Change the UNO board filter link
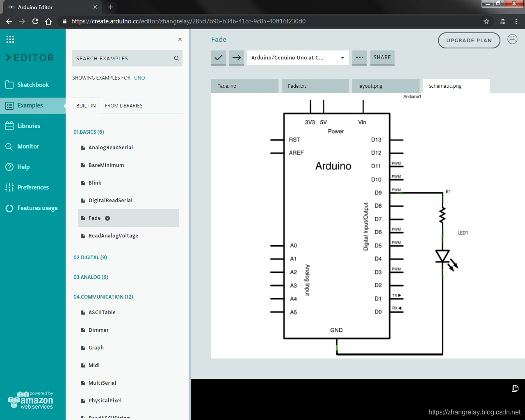This screenshot has height=420, width=525. pyautogui.click(x=139, y=78)
